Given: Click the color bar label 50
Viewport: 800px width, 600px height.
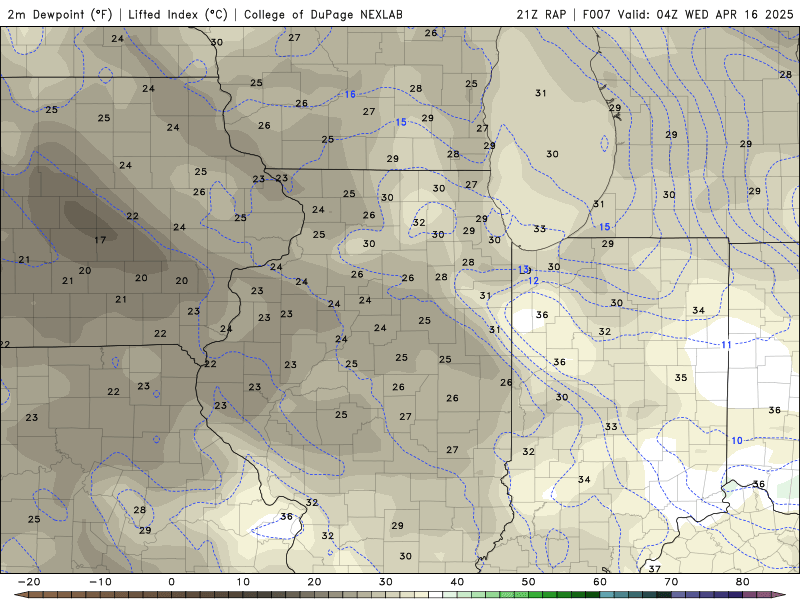Looking at the screenshot, I should point(529,582).
